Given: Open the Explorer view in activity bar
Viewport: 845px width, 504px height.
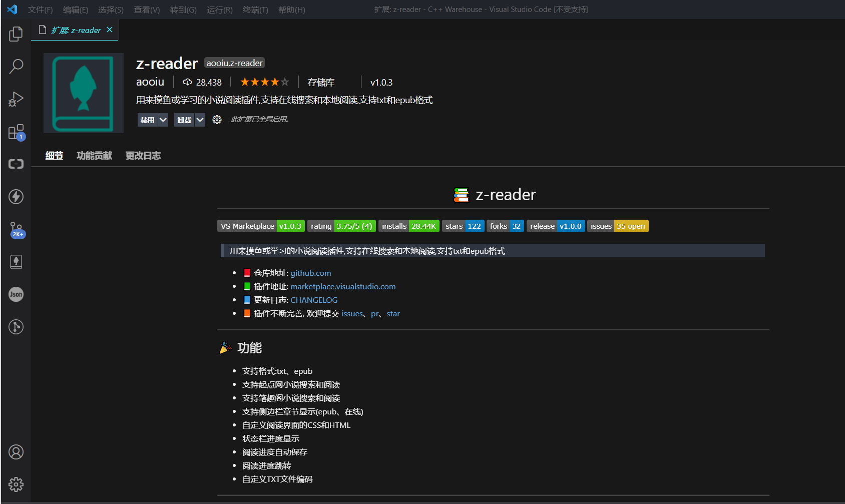Looking at the screenshot, I should [x=16, y=34].
